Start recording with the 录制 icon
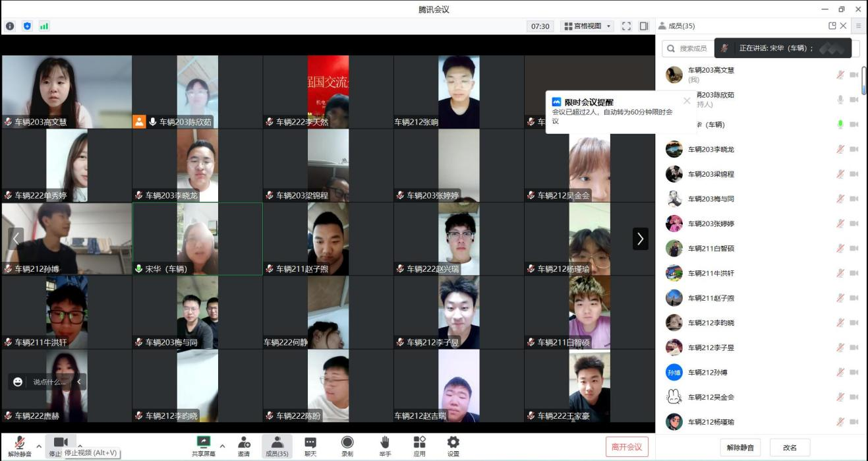This screenshot has height=461, width=868. click(347, 443)
